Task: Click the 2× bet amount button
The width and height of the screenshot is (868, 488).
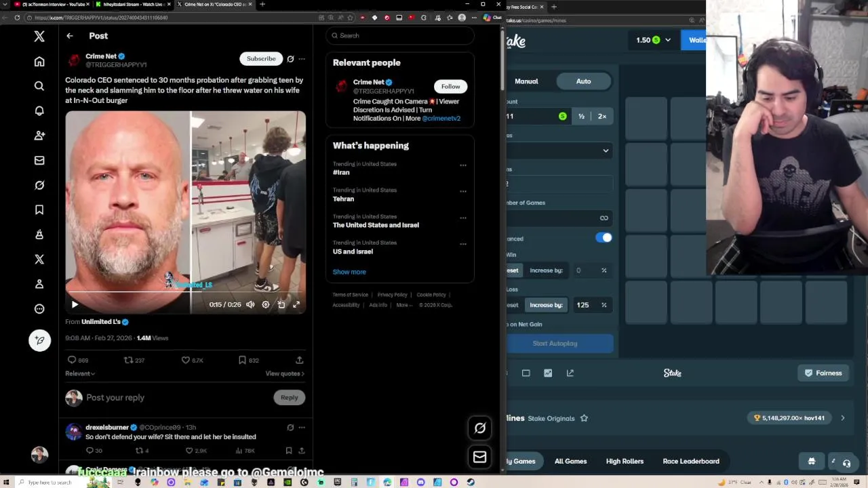Action: pyautogui.click(x=602, y=117)
